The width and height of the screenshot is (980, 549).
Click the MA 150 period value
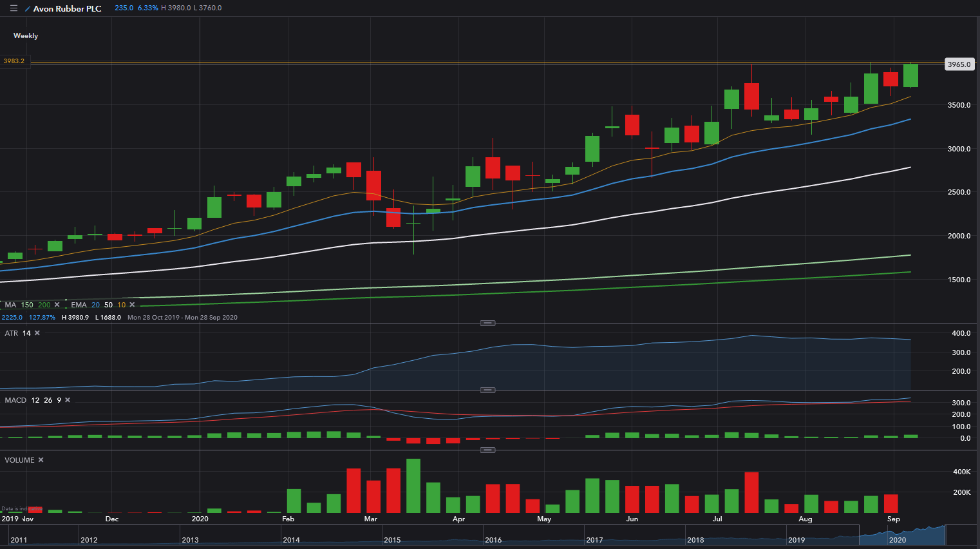tap(27, 305)
